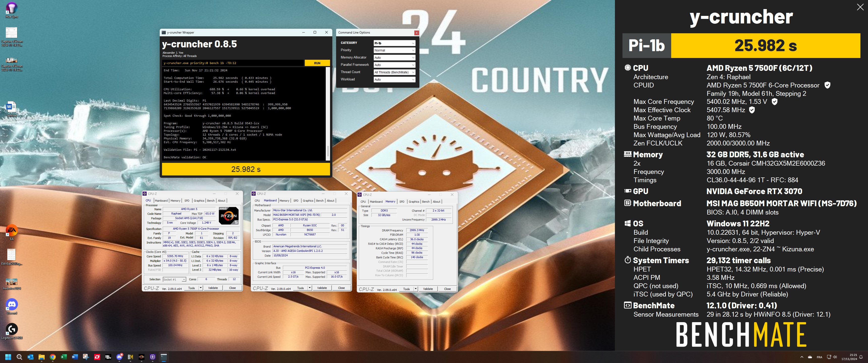Image resolution: width=868 pixels, height=363 pixels.
Task: Click the yellow RUN button
Action: 317,63
